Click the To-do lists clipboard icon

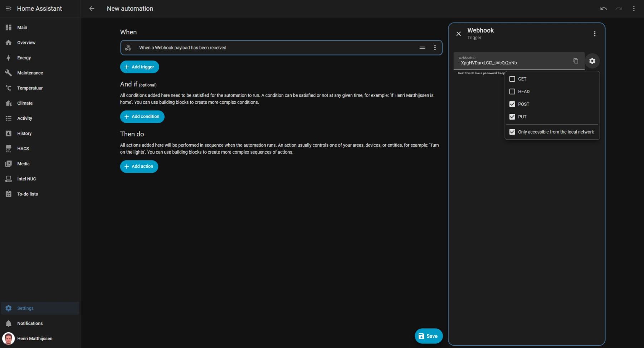(9, 194)
